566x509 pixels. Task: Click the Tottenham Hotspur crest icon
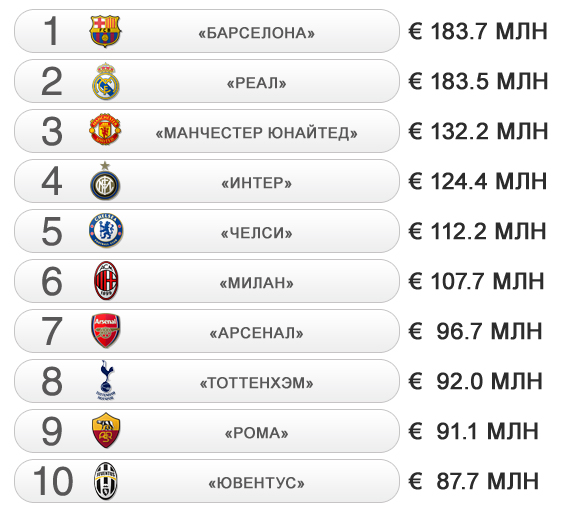tap(105, 380)
